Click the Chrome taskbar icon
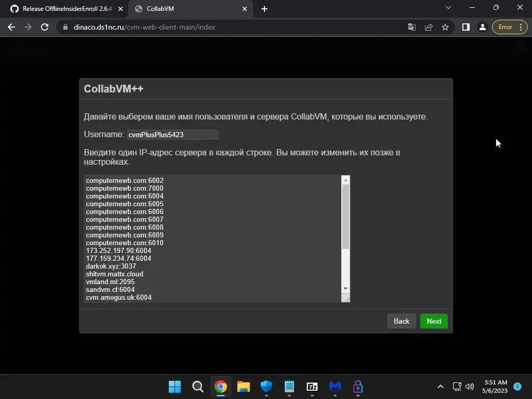Screen dimensions: 532x399 click(220, 387)
